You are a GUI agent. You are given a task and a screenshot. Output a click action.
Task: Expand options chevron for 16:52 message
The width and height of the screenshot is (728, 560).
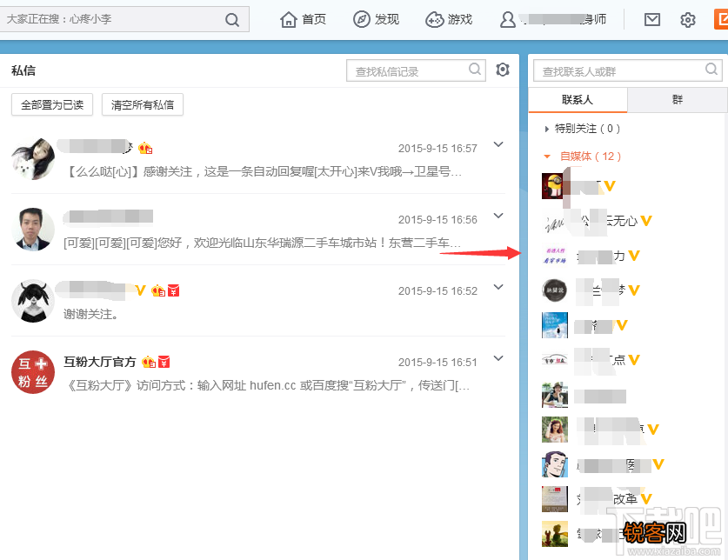point(498,287)
